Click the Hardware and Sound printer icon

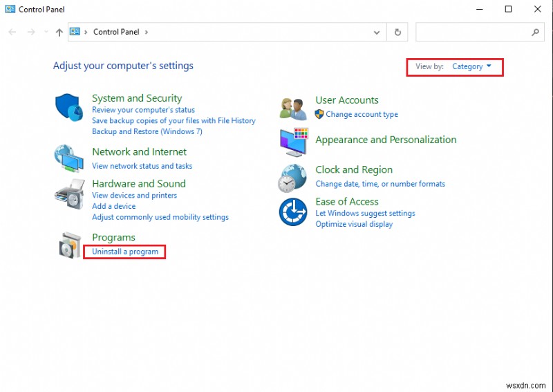point(69,194)
